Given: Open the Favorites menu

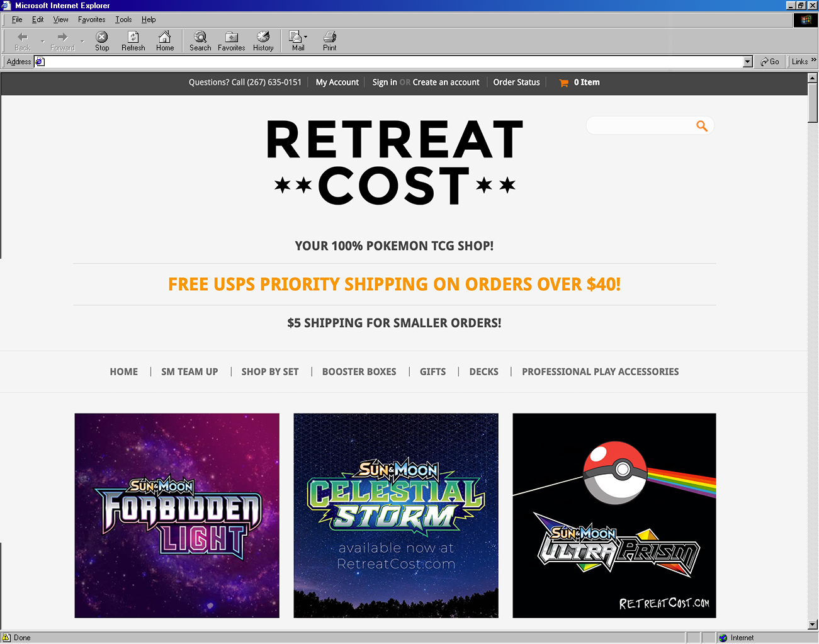Looking at the screenshot, I should click(x=91, y=20).
